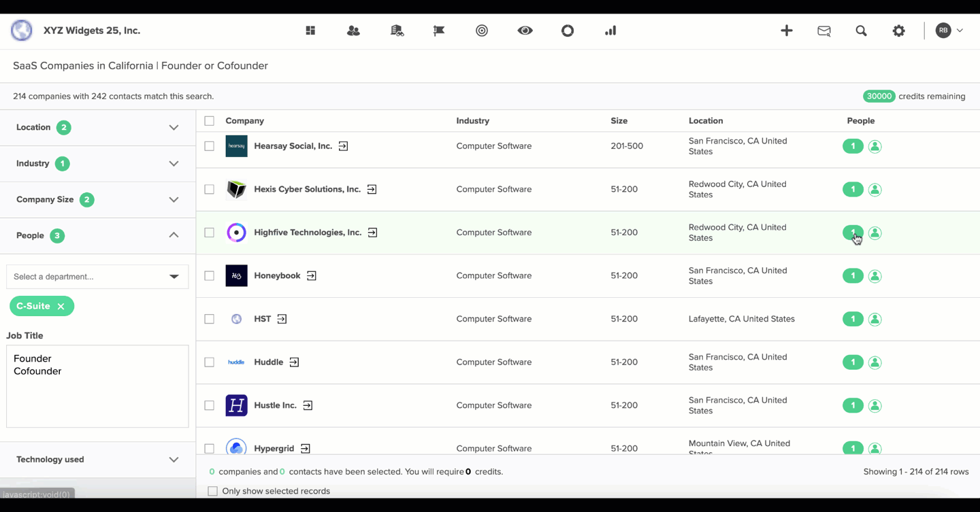980x512 pixels.
Task: Open Hypergrid detail arrow icon
Action: pyautogui.click(x=305, y=449)
